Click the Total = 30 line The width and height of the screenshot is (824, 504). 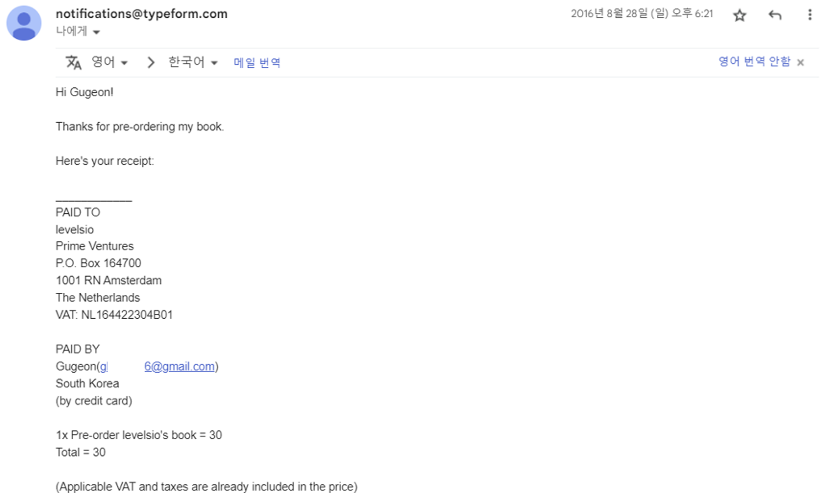(81, 452)
